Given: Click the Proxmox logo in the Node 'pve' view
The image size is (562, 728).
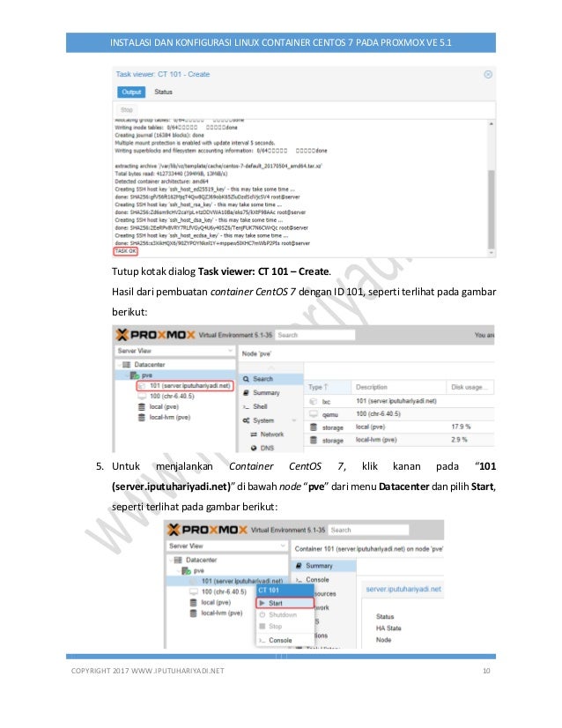Looking at the screenshot, I should (x=155, y=335).
